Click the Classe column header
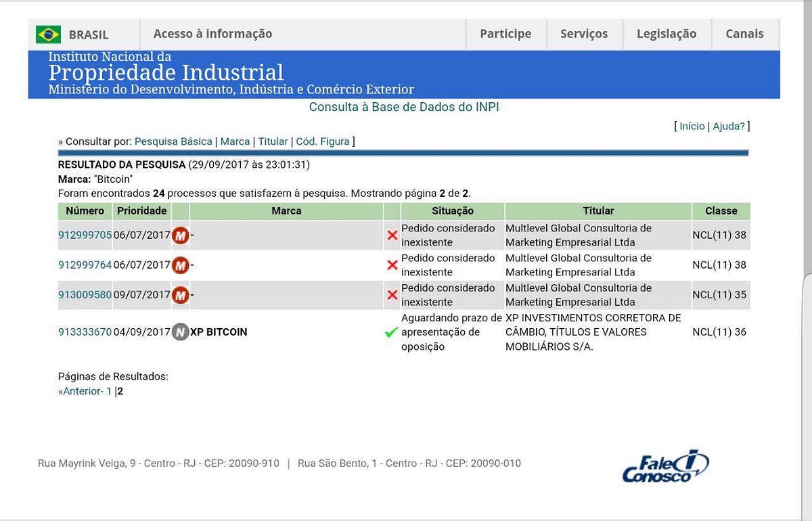 (x=721, y=211)
